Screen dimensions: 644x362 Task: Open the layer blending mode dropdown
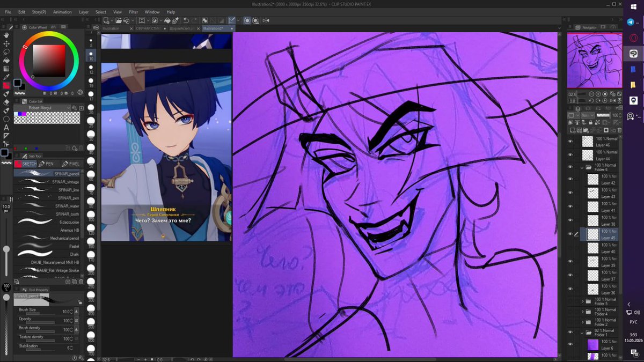click(588, 115)
